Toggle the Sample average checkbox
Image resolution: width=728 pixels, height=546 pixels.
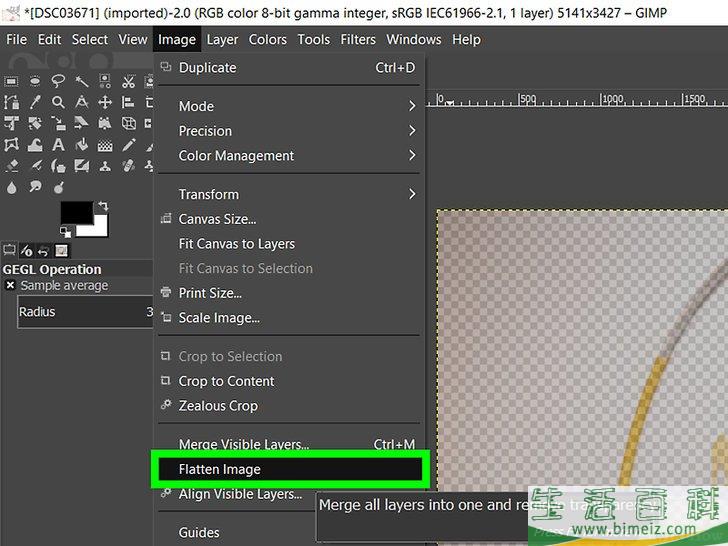[10, 286]
